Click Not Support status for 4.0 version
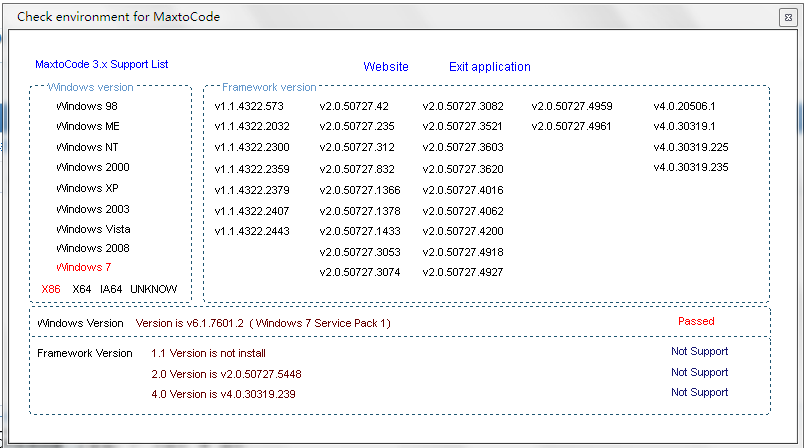 [x=699, y=393]
